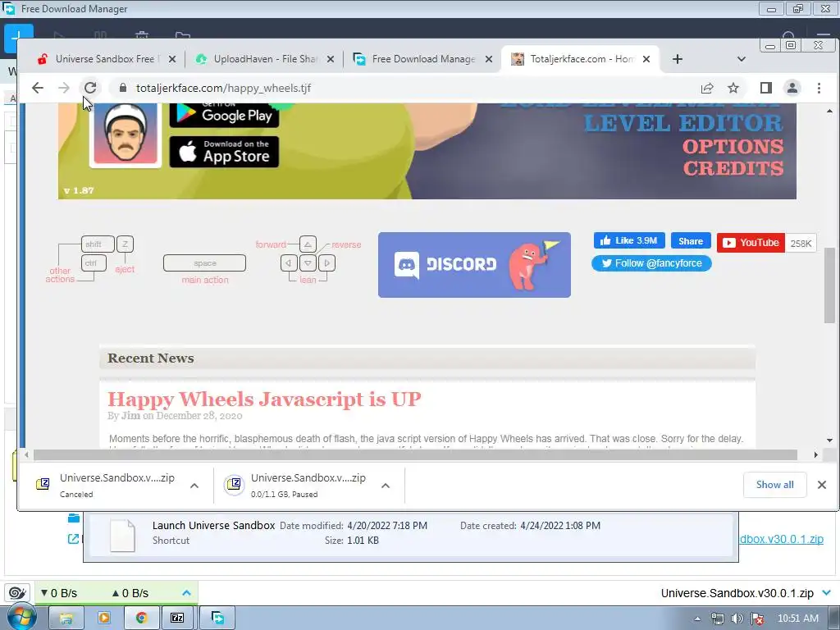
Task: Open the Chrome three-dot menu
Action: [819, 88]
